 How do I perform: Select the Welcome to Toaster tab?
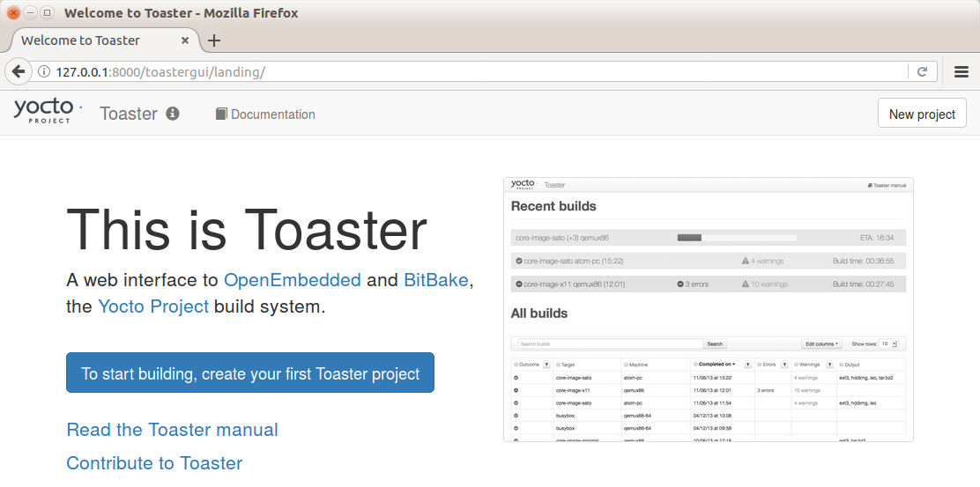pyautogui.click(x=105, y=41)
